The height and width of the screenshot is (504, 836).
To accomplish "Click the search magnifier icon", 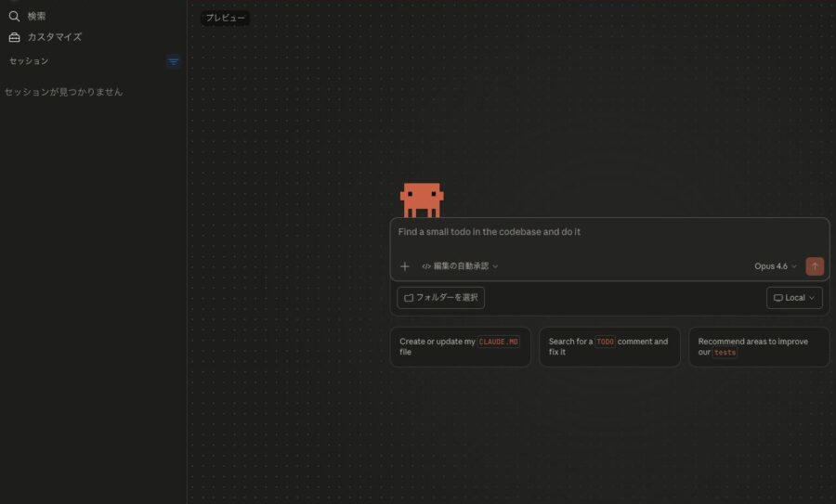I will click(x=14, y=16).
